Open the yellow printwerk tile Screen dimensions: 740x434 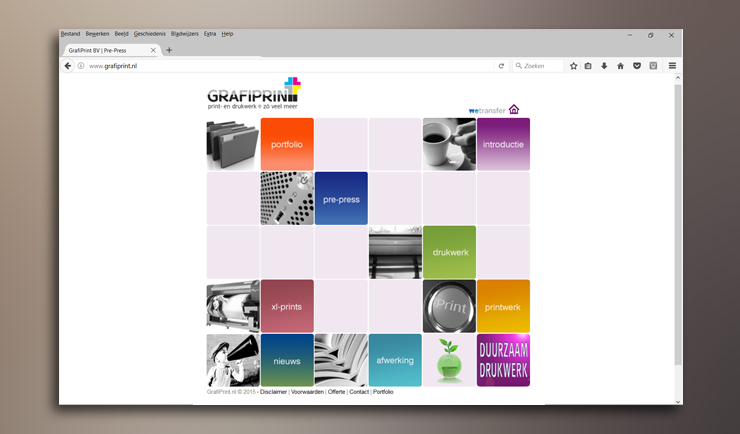[503, 306]
